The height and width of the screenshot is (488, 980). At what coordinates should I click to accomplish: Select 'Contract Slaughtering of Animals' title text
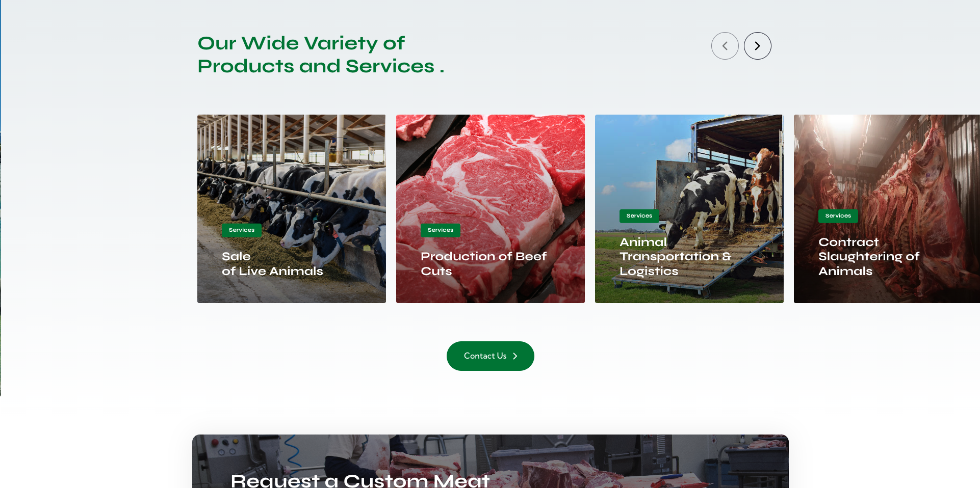(x=869, y=257)
